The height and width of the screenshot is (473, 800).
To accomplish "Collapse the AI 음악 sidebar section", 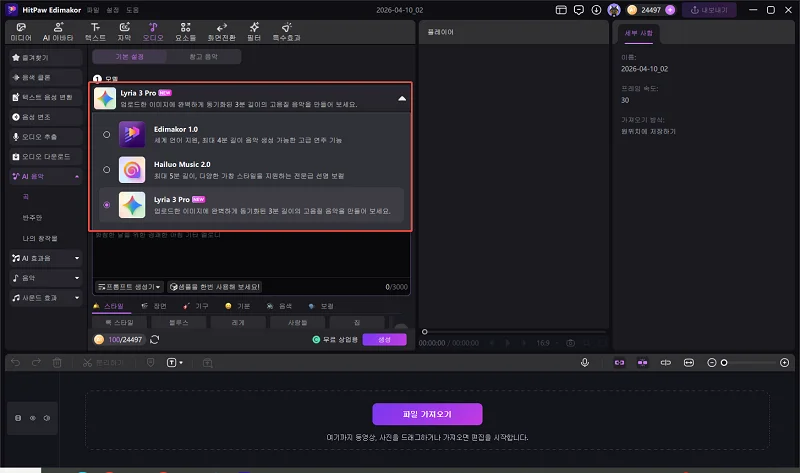I will (x=77, y=177).
